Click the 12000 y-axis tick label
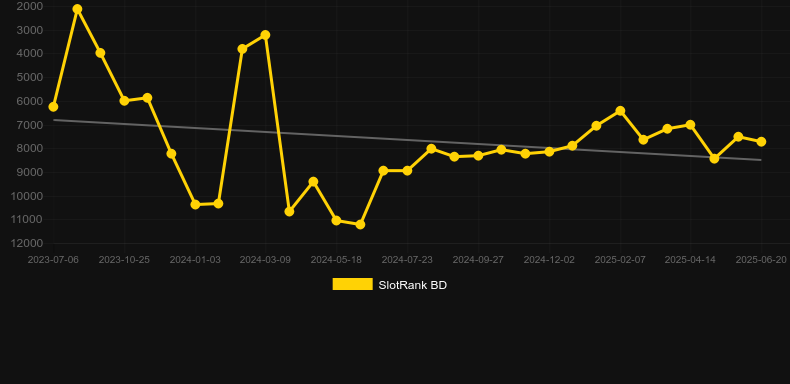790x384 pixels. [27, 243]
